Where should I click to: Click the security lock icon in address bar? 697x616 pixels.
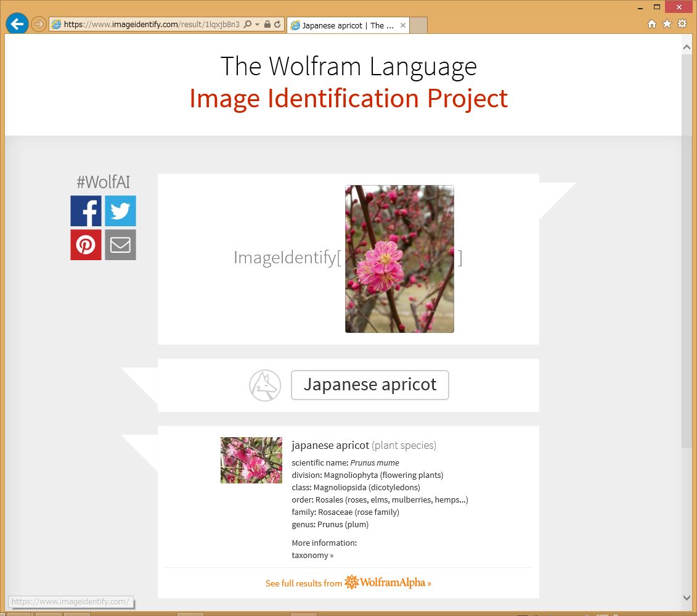tap(267, 24)
